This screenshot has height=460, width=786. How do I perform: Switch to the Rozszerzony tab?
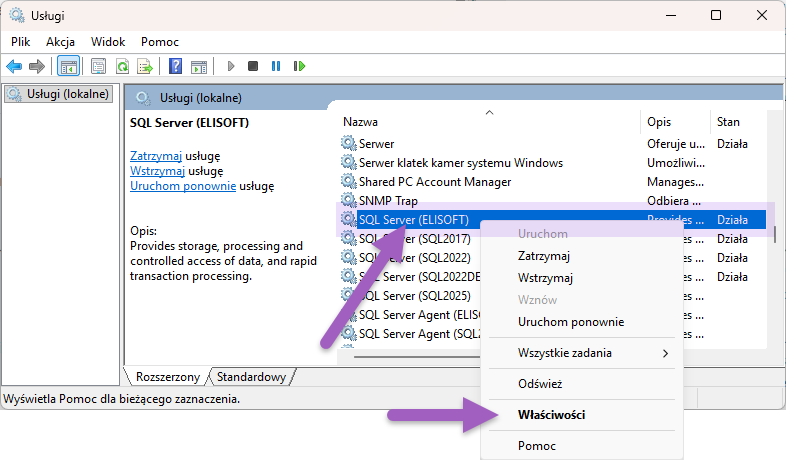point(167,377)
